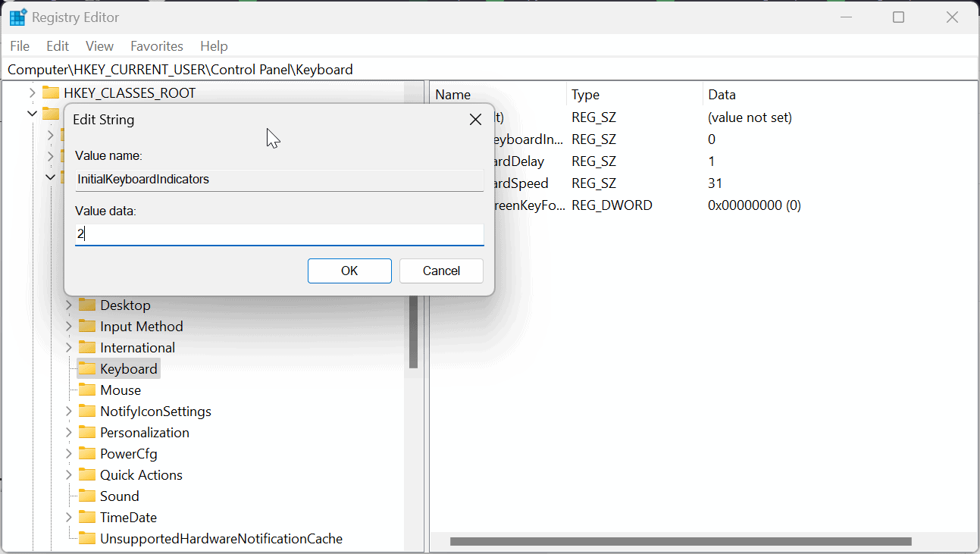
Task: Click the NotifyIconSettings folder icon
Action: click(x=87, y=412)
